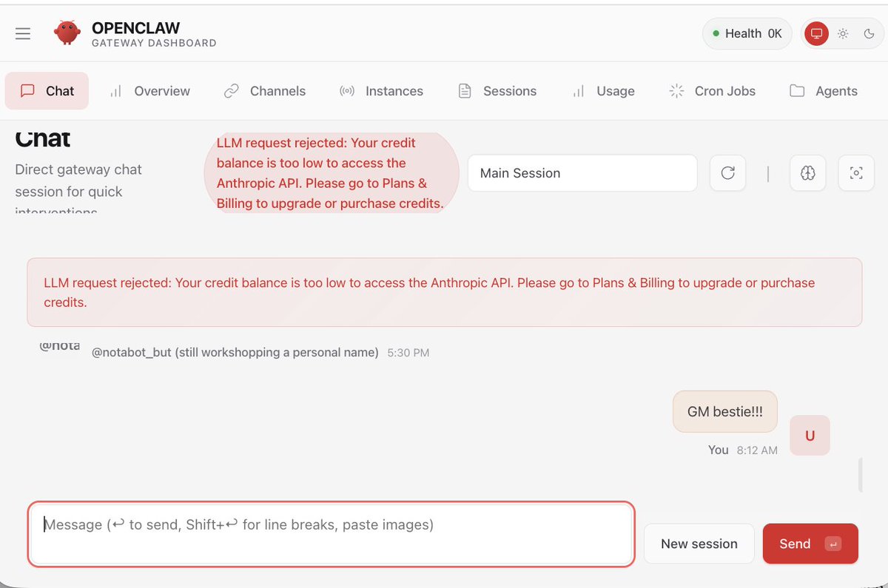This screenshot has height=588, width=888.
Task: Click the refresh chat icon button
Action: [728, 173]
